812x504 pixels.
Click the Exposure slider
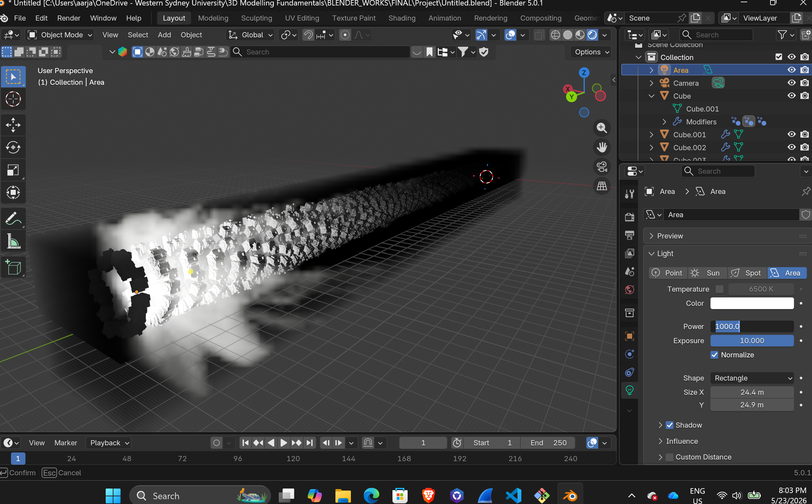click(x=752, y=341)
